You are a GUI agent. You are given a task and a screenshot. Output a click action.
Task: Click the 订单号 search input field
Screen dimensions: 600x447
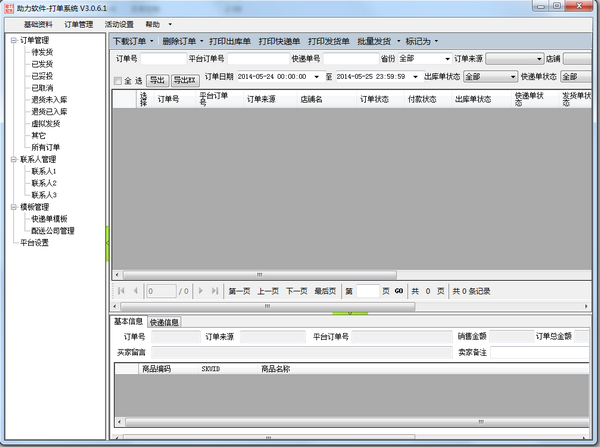[x=162, y=59]
